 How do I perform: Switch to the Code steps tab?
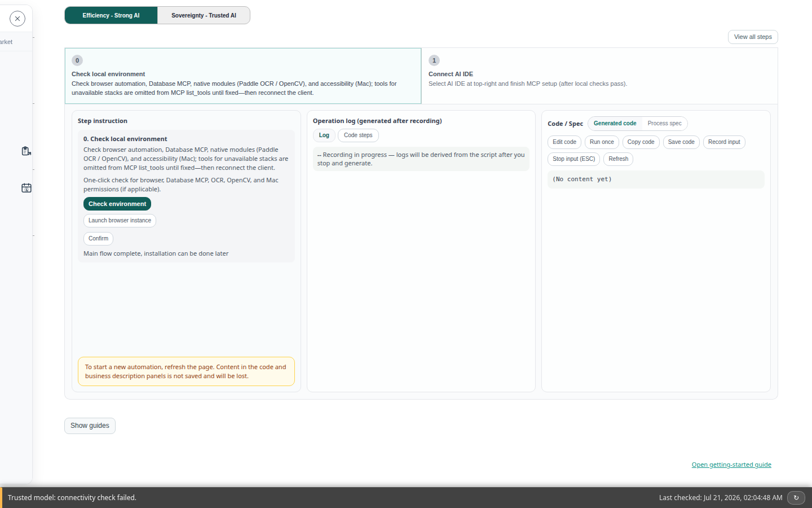click(358, 135)
